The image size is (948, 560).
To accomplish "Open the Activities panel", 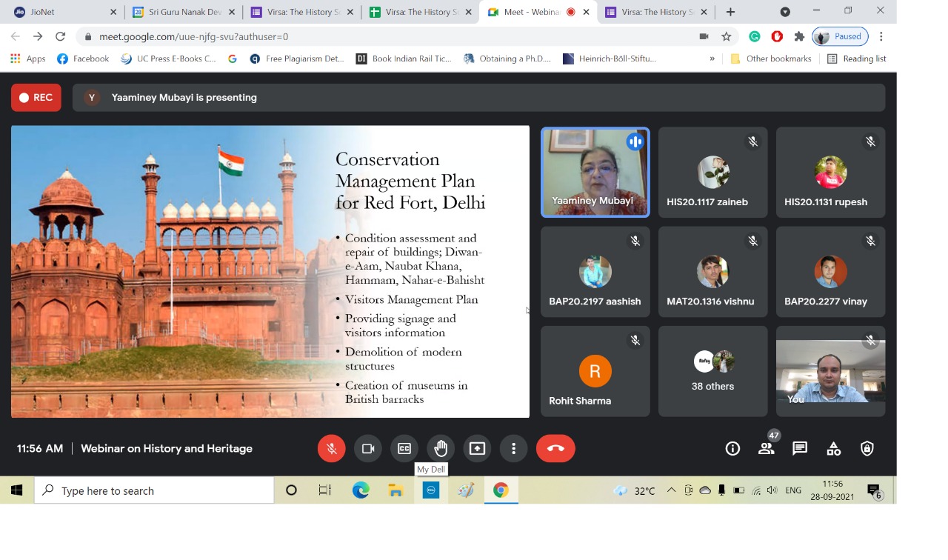I will (x=833, y=449).
